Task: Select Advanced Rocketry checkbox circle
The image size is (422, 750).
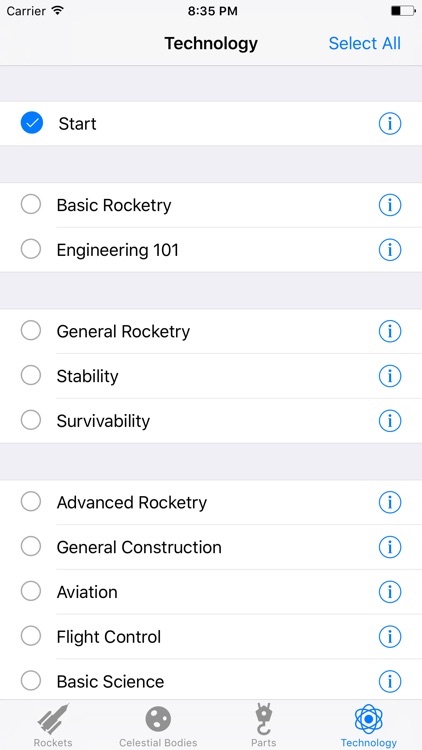Action: tap(31, 502)
